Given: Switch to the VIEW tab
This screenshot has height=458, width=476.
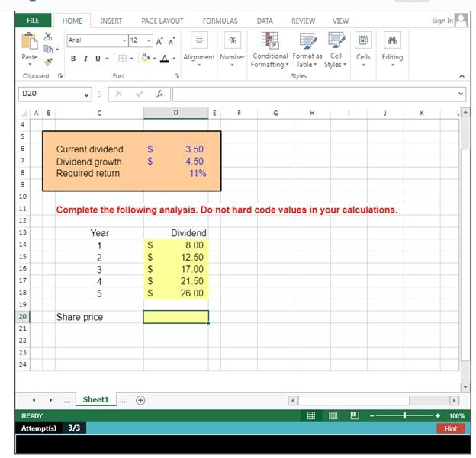Looking at the screenshot, I should click(341, 21).
